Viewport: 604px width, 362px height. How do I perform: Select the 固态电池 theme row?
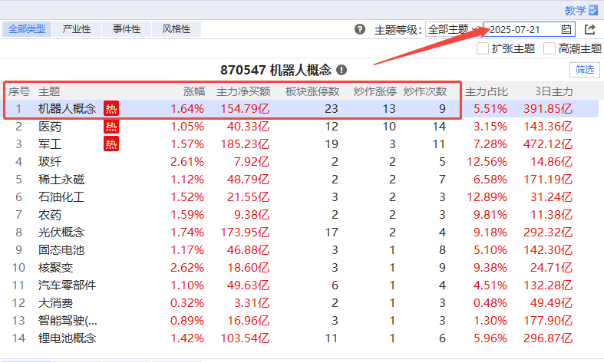(x=299, y=250)
